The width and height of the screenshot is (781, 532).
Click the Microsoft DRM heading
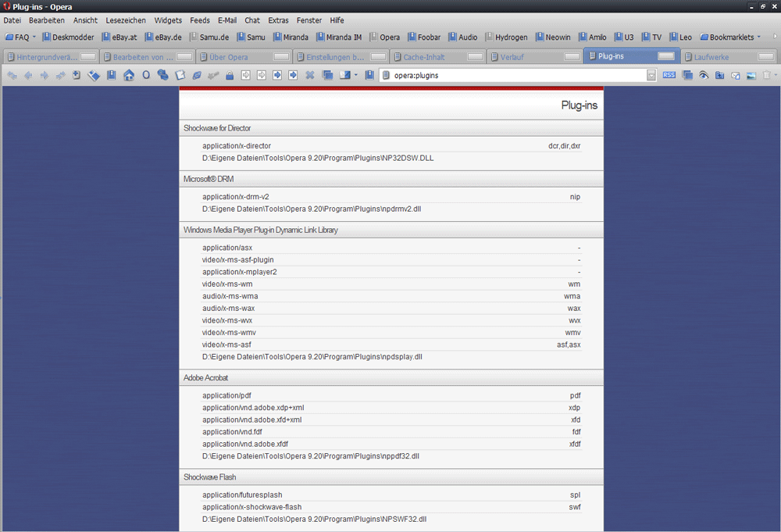(209, 179)
